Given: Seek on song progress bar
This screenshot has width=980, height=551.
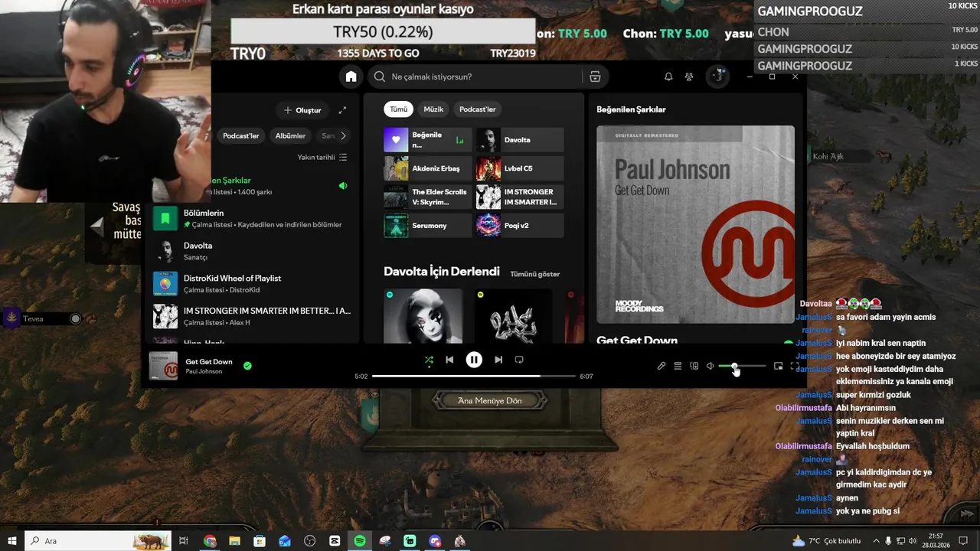Looking at the screenshot, I should pos(474,377).
